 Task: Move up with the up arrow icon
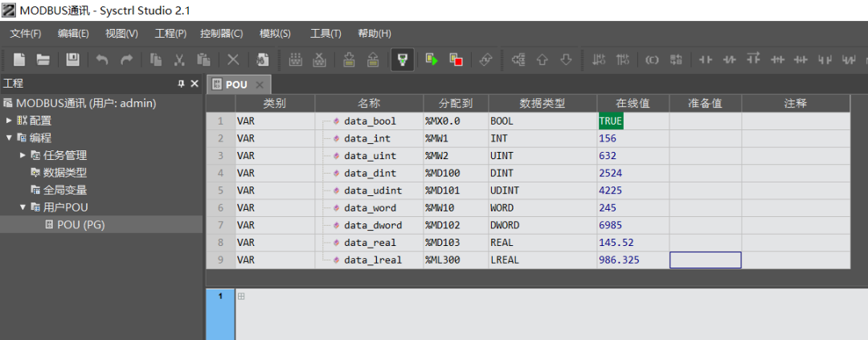pyautogui.click(x=542, y=59)
